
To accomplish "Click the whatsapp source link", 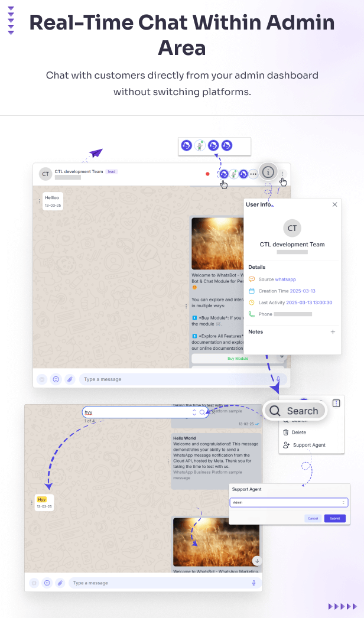I will (x=285, y=279).
